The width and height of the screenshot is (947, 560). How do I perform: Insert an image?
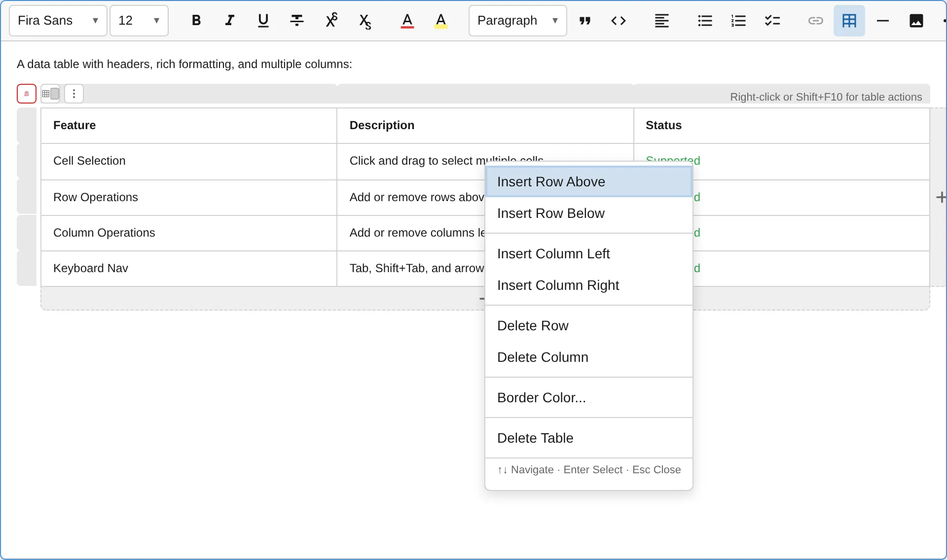(x=916, y=21)
